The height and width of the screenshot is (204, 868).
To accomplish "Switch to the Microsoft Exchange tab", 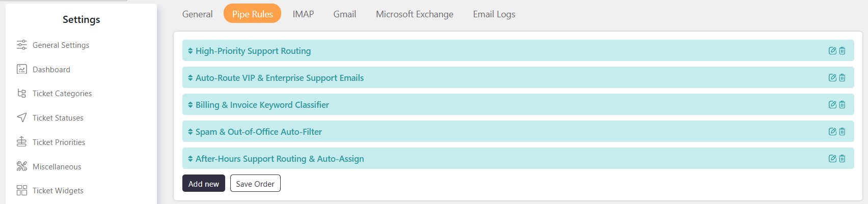I will click(x=415, y=14).
